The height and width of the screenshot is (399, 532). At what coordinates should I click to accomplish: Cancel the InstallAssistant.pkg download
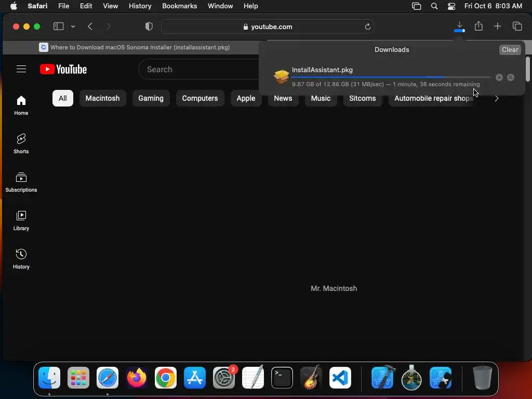(499, 77)
